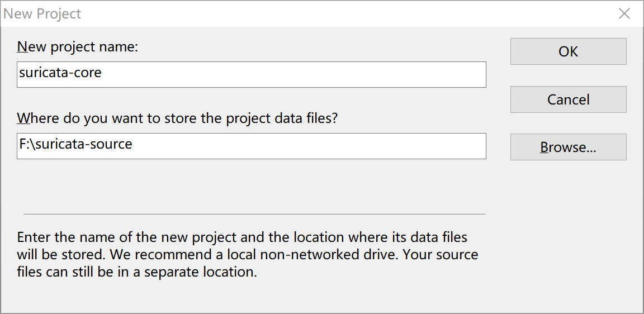
Task: Focus the project data files path field
Action: 252,146
